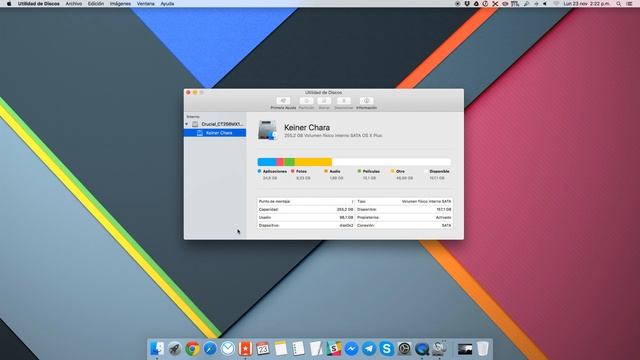Click the Keiner Chara volume title
This screenshot has width=640, height=360.
pyautogui.click(x=307, y=127)
